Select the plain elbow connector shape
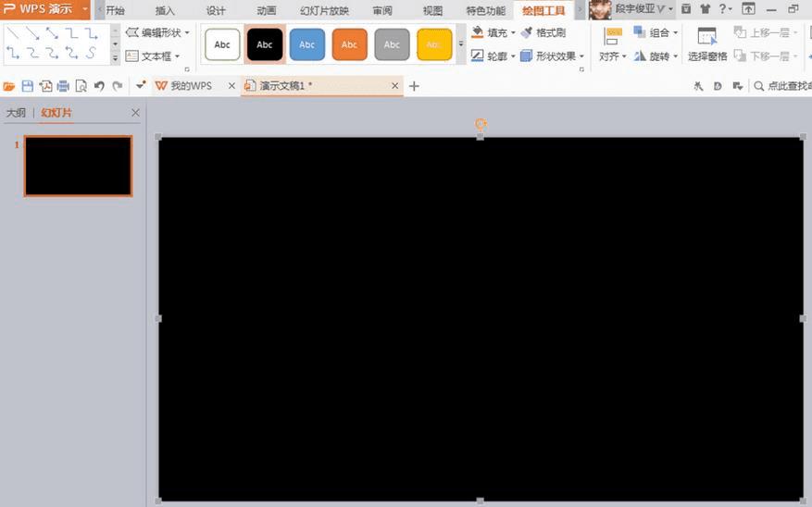The height and width of the screenshot is (507, 812). [71, 34]
